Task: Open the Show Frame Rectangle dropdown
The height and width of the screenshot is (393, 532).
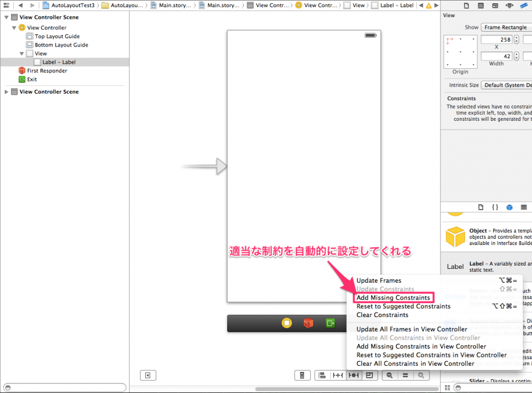Action: pos(507,27)
